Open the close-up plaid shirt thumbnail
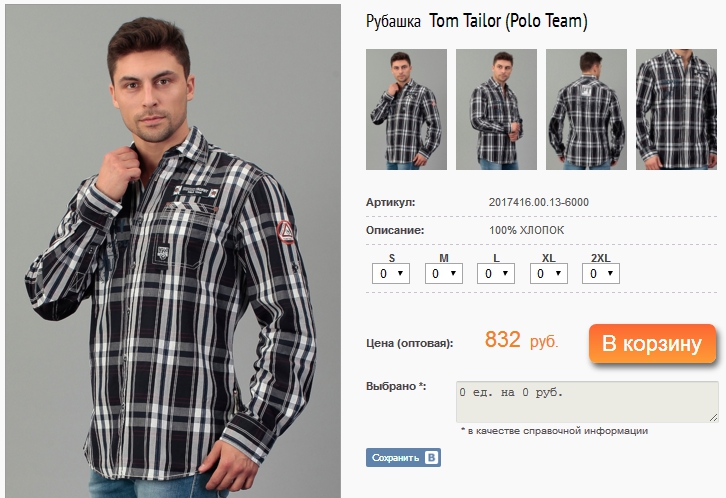This screenshot has width=726, height=498. click(x=676, y=110)
